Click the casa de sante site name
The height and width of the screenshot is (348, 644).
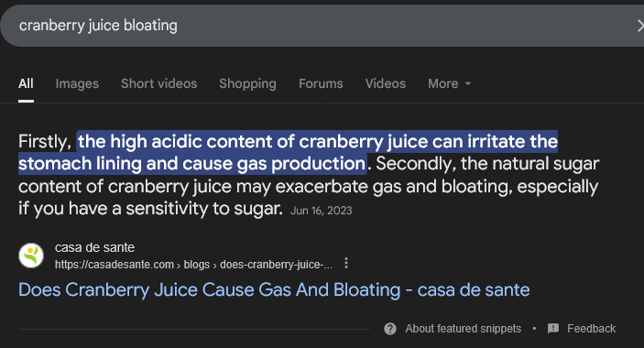point(94,248)
